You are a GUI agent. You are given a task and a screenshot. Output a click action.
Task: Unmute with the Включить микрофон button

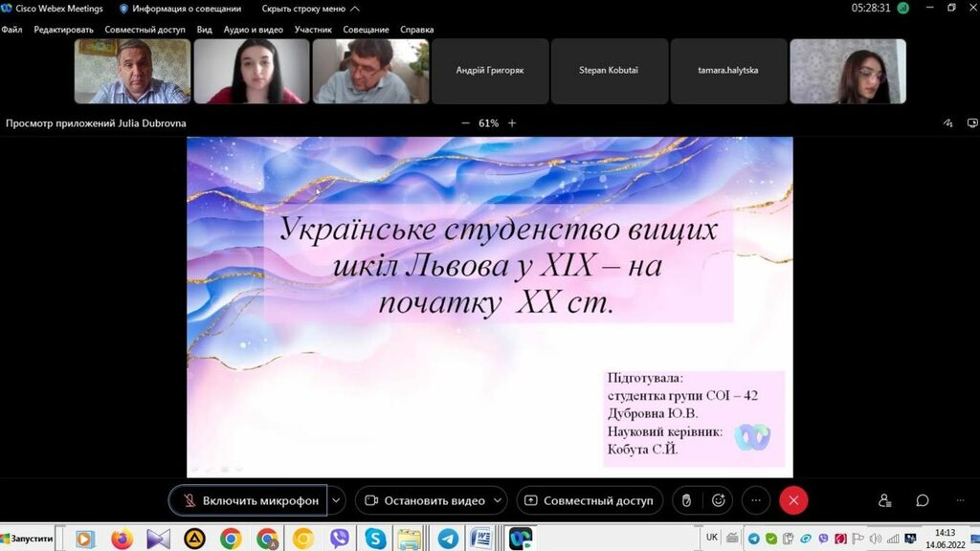pyautogui.click(x=249, y=500)
